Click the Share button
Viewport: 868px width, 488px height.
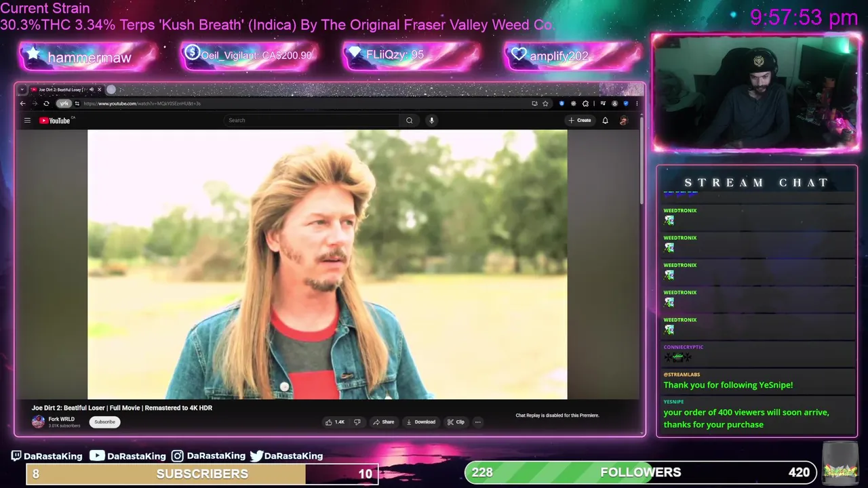click(383, 422)
